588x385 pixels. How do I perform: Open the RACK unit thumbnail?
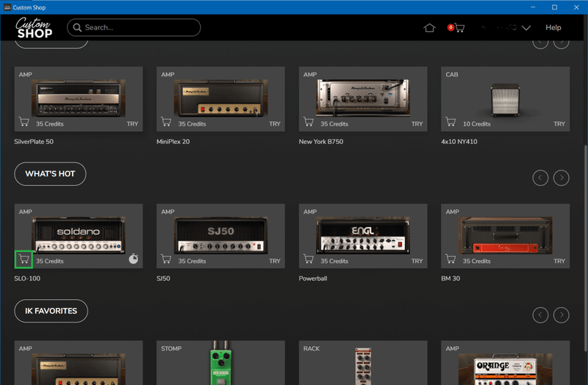point(363,366)
